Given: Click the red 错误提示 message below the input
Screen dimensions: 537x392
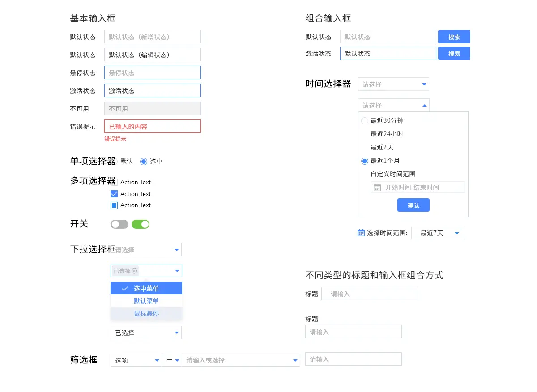Looking at the screenshot, I should pyautogui.click(x=115, y=139).
